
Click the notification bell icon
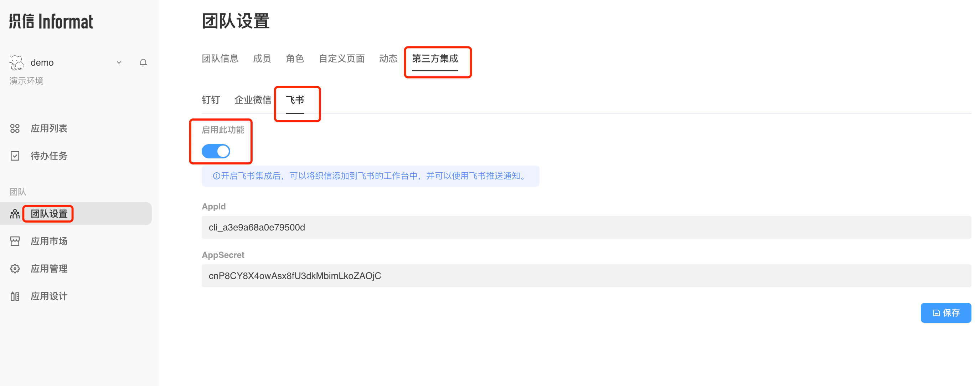click(x=143, y=62)
